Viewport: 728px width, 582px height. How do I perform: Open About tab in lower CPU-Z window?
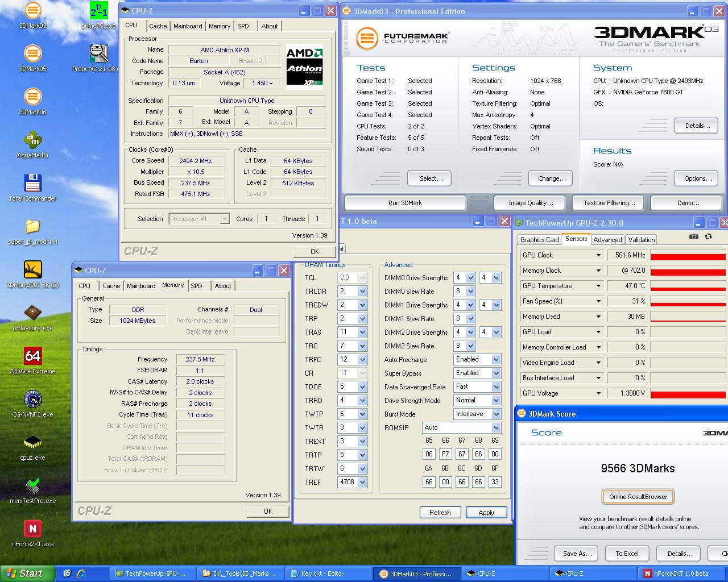click(x=223, y=286)
